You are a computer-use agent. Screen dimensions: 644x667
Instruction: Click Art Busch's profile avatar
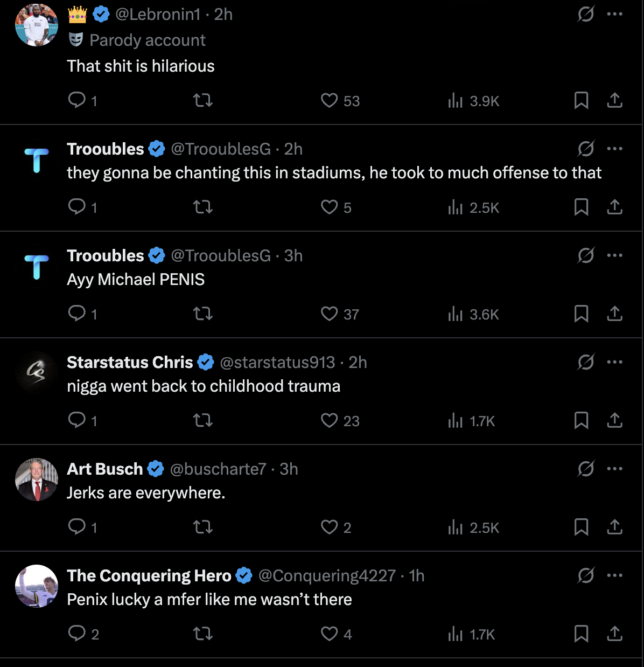(37, 480)
